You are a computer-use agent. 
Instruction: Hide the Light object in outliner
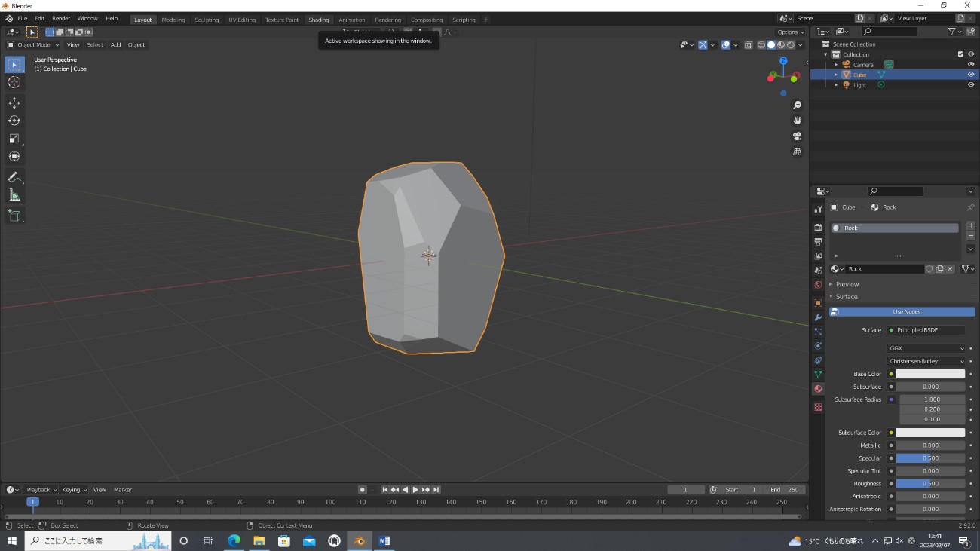(971, 85)
